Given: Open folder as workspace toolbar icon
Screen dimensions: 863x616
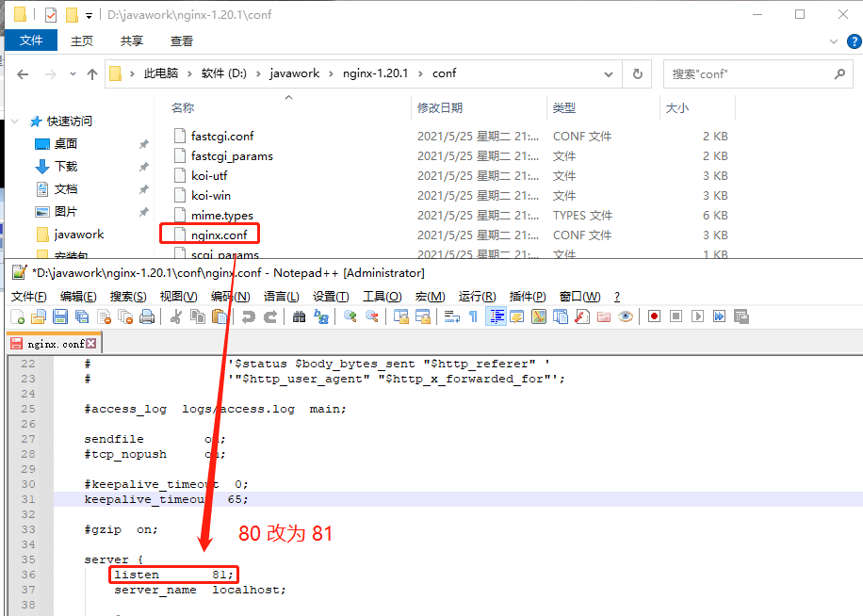Looking at the screenshot, I should 604,316.
